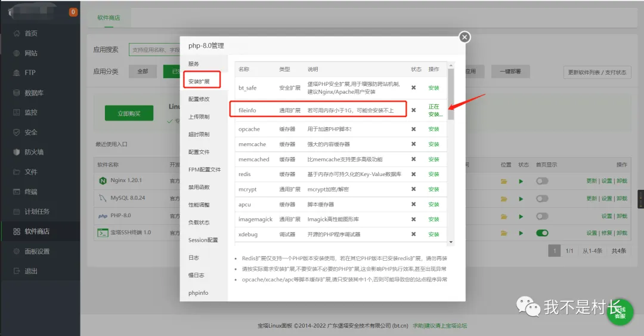Click the extension list scrollbar down arrow

click(451, 242)
